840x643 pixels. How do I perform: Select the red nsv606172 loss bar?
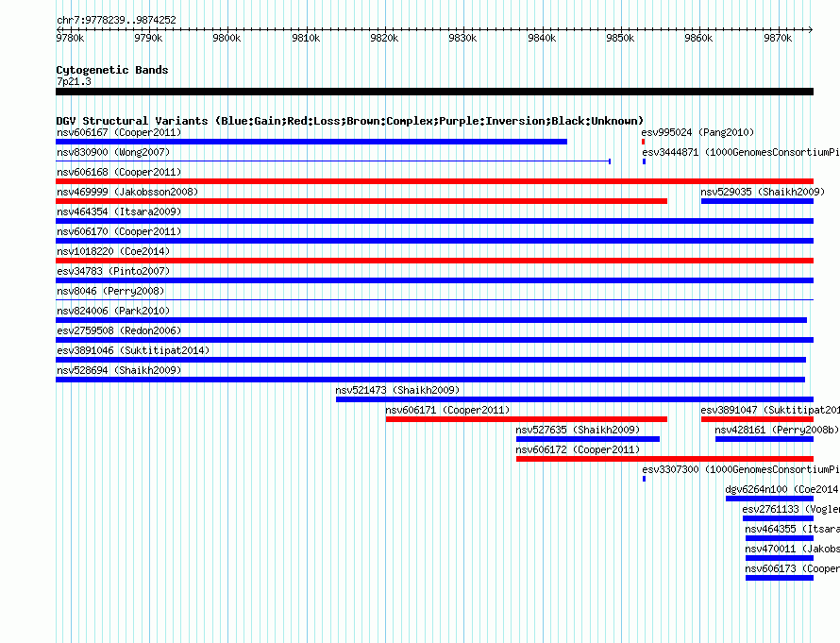(664, 459)
